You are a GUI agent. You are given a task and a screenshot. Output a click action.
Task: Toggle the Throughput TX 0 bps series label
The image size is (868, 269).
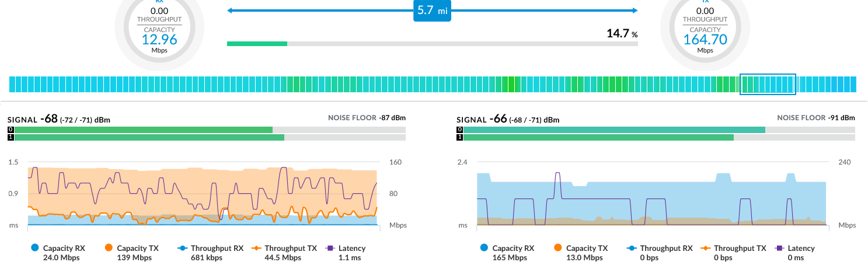[x=740, y=249]
